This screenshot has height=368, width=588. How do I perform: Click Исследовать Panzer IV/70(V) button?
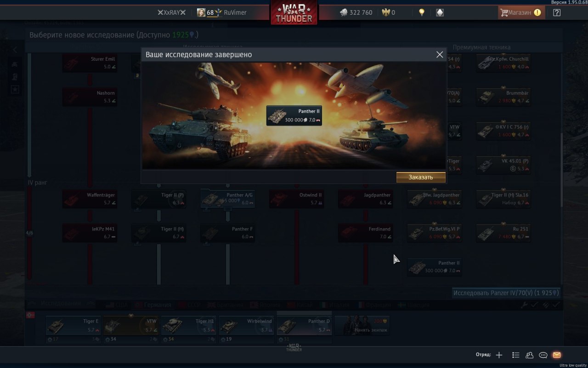pos(506,293)
